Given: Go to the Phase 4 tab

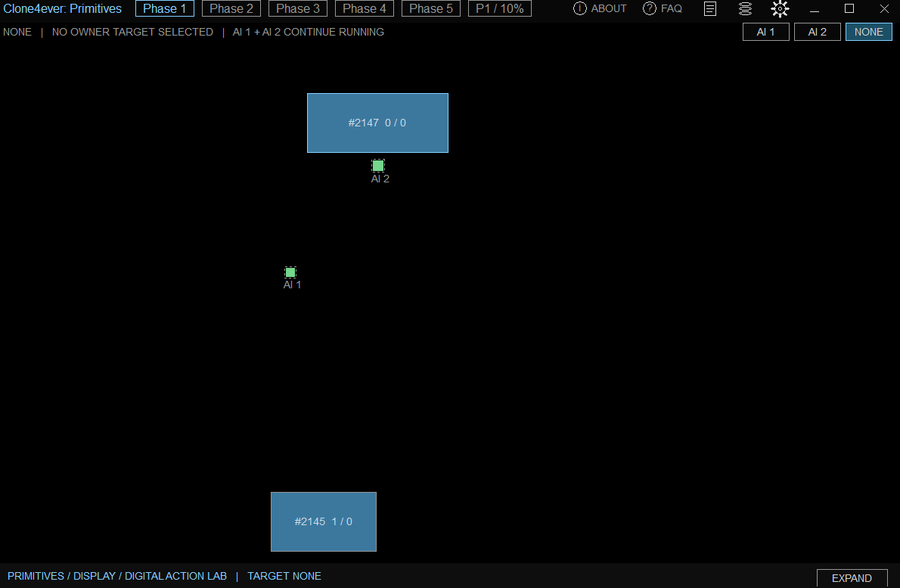Looking at the screenshot, I should pyautogui.click(x=364, y=9).
